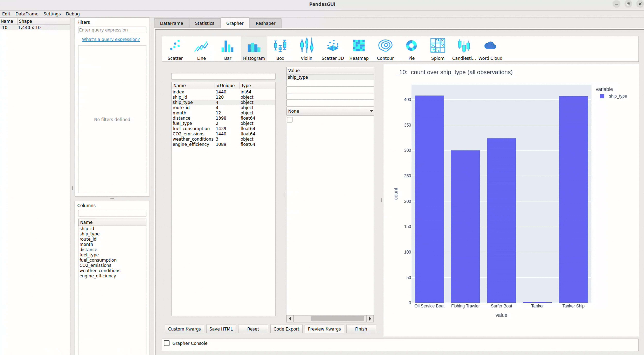Select the Heatmap chart type
The height and width of the screenshot is (355, 644).
[x=359, y=49]
